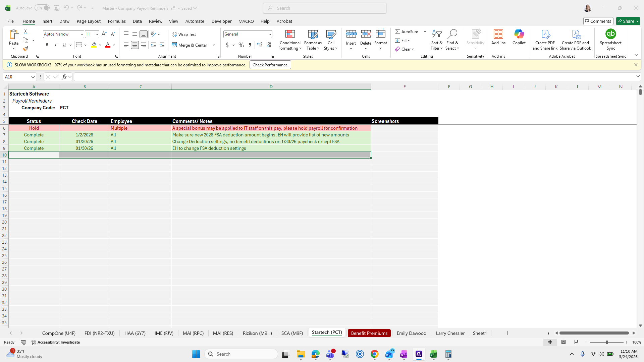This screenshot has height=362, width=644.
Task: Toggle Bold formatting
Action: click(x=47, y=45)
